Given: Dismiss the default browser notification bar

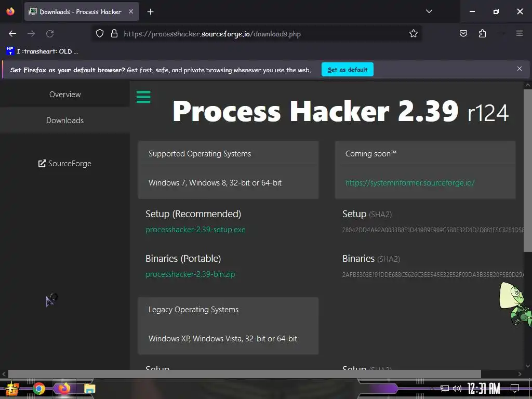Looking at the screenshot, I should pos(519,69).
